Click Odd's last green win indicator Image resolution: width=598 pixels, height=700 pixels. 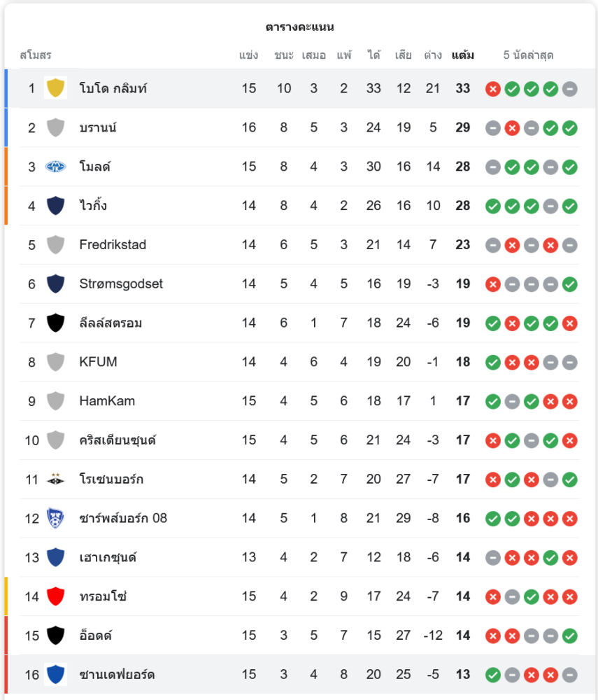570,636
